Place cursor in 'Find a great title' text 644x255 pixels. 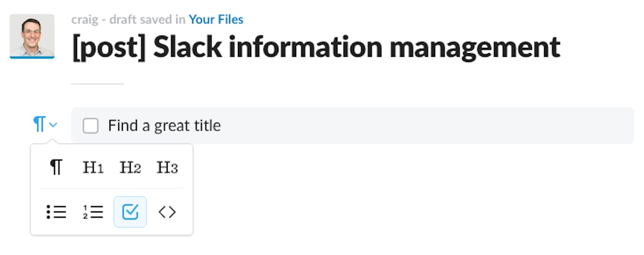pos(165,126)
